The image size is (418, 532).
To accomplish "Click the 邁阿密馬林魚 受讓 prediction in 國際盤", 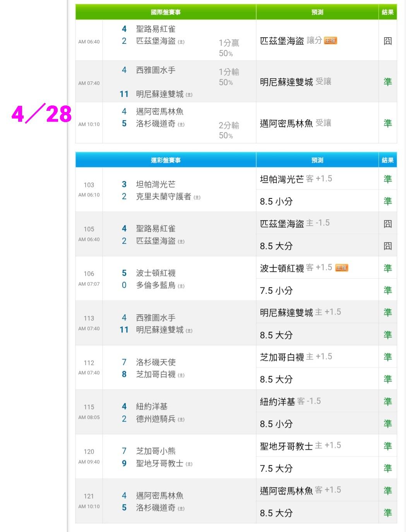I will [295, 123].
